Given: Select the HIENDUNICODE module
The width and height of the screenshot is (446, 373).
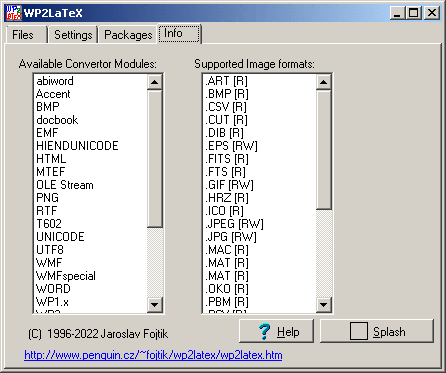Looking at the screenshot, I should click(x=91, y=146).
